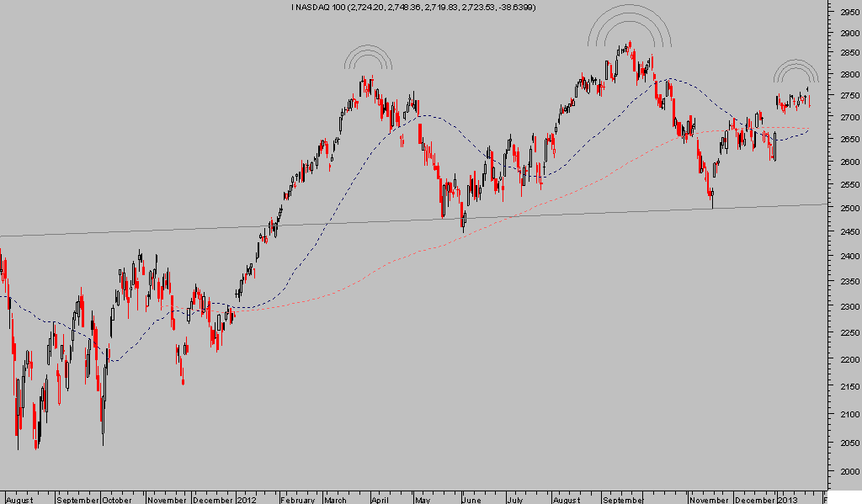
Task: Click the lowest candlestick of November 2012
Action: (712, 200)
